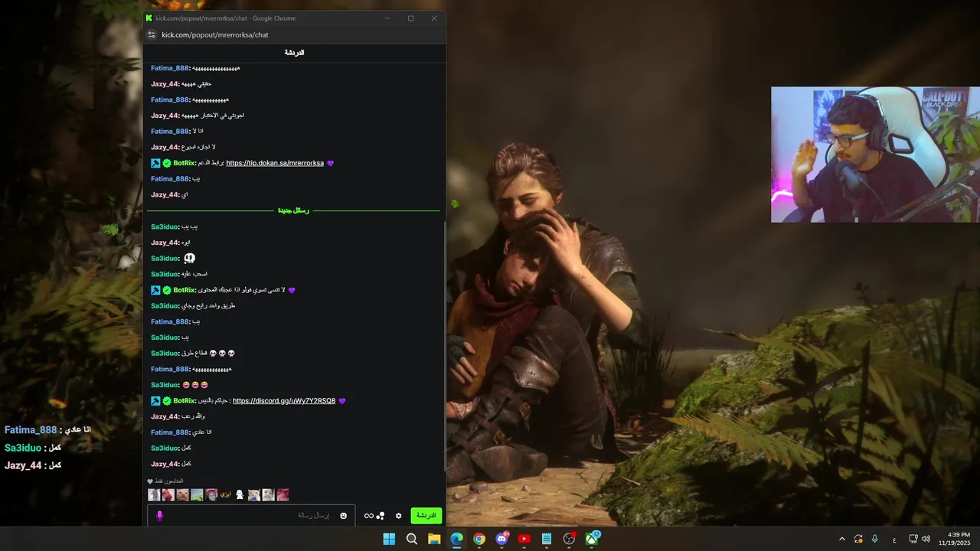Open OBS Studio from the taskbar

569,539
